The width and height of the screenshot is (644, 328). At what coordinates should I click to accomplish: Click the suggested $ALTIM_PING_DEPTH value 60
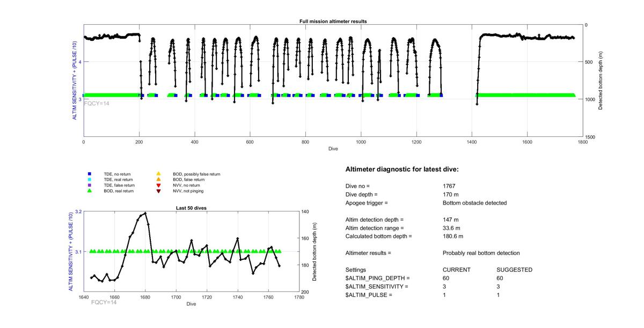click(500, 279)
